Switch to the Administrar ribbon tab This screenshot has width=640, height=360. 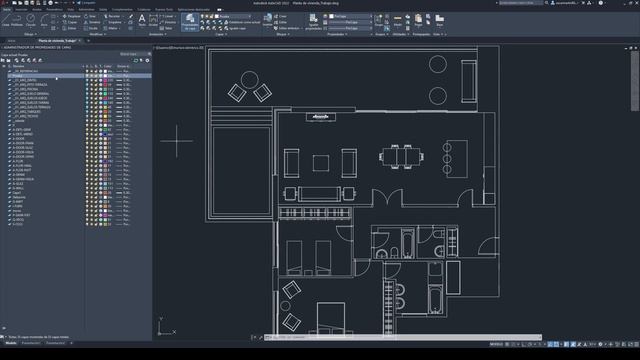(86, 9)
